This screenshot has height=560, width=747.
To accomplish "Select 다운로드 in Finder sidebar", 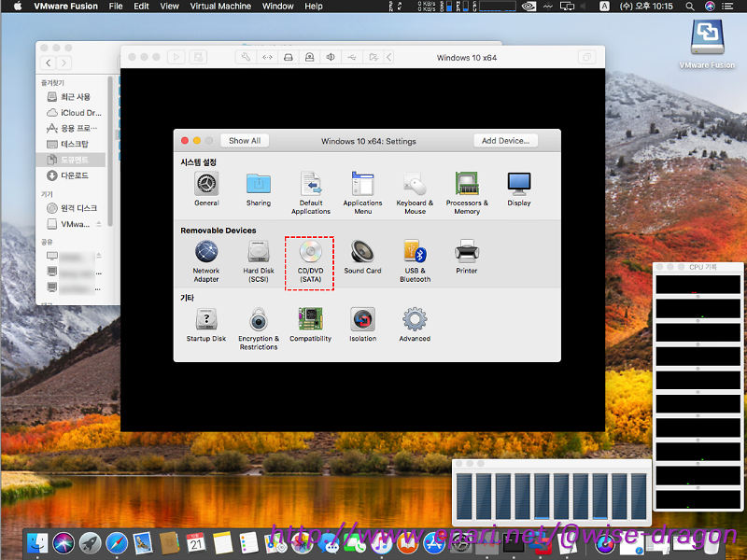I will point(71,175).
